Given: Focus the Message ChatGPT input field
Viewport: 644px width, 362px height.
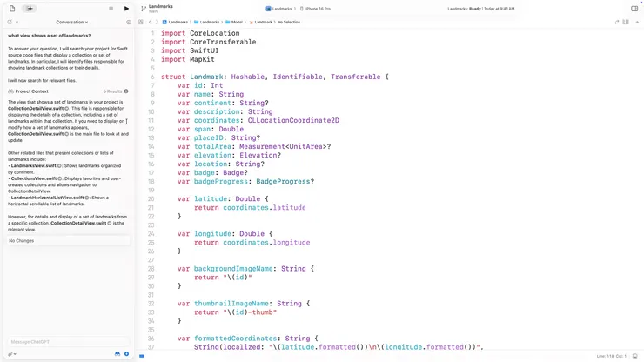Looking at the screenshot, I should click(68, 342).
